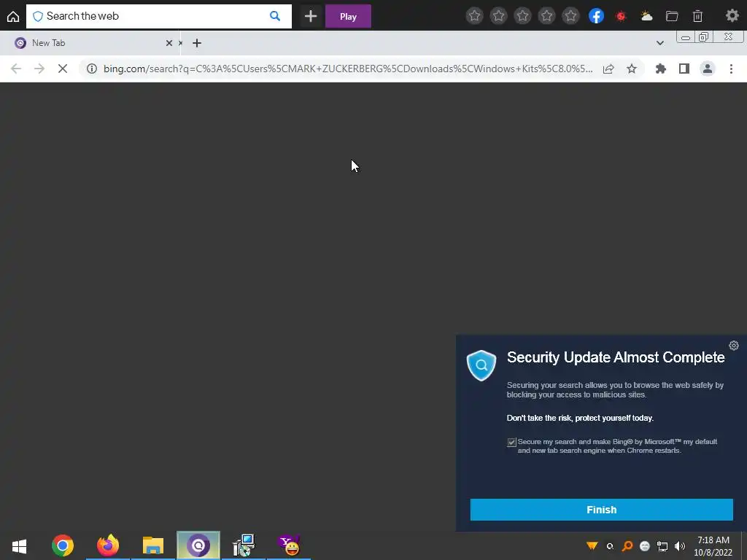Open the Extensions puzzle icon
747x560 pixels.
tap(661, 69)
